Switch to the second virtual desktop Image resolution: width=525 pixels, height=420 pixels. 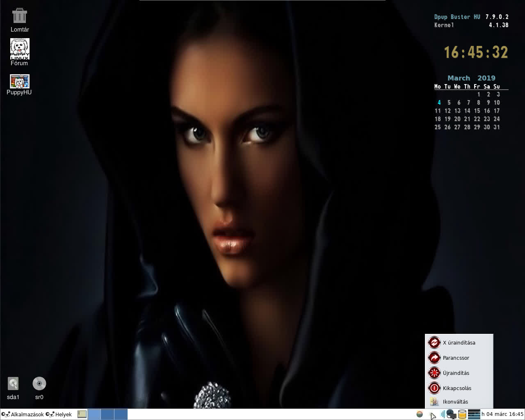[107, 414]
